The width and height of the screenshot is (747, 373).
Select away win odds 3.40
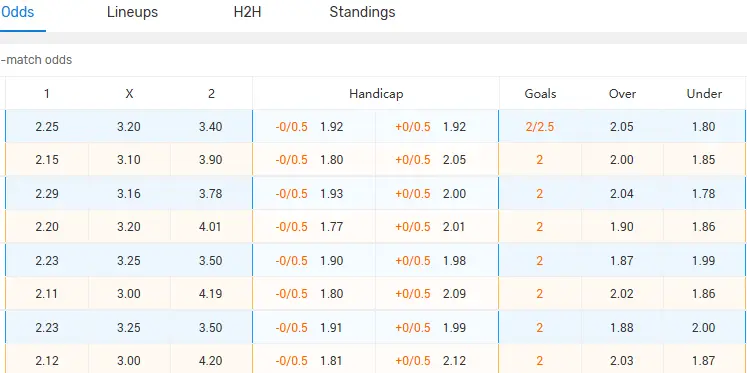tap(211, 127)
